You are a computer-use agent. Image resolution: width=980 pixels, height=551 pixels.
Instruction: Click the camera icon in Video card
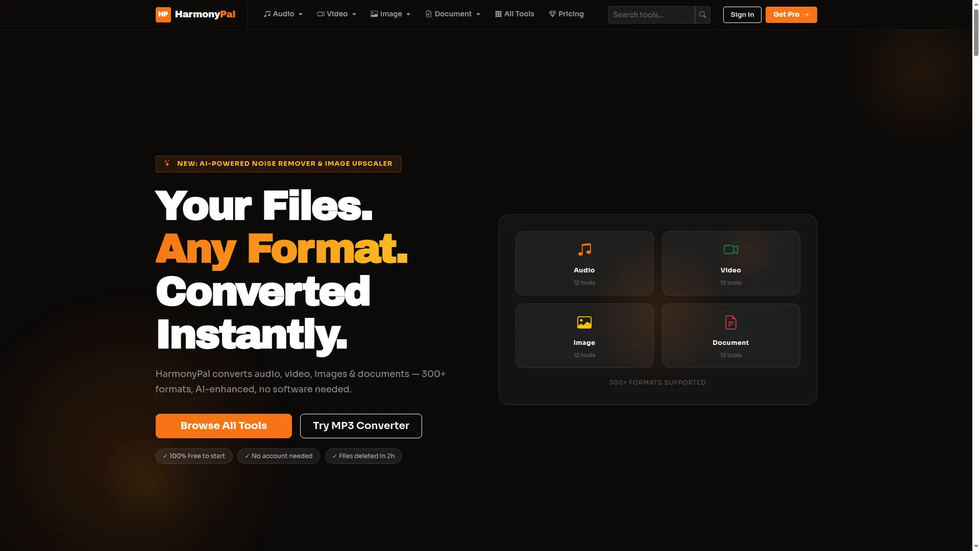click(x=731, y=249)
